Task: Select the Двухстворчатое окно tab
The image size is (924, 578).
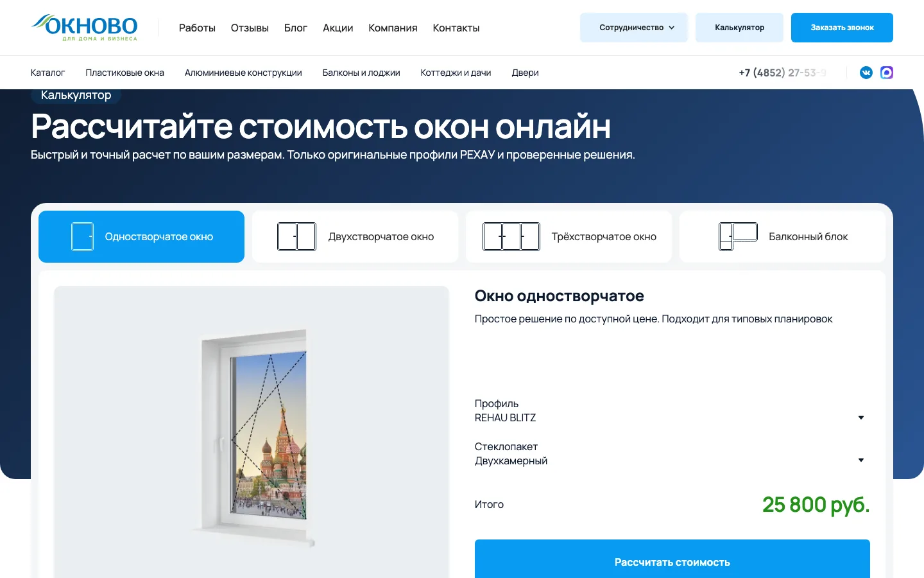Action: tap(355, 237)
